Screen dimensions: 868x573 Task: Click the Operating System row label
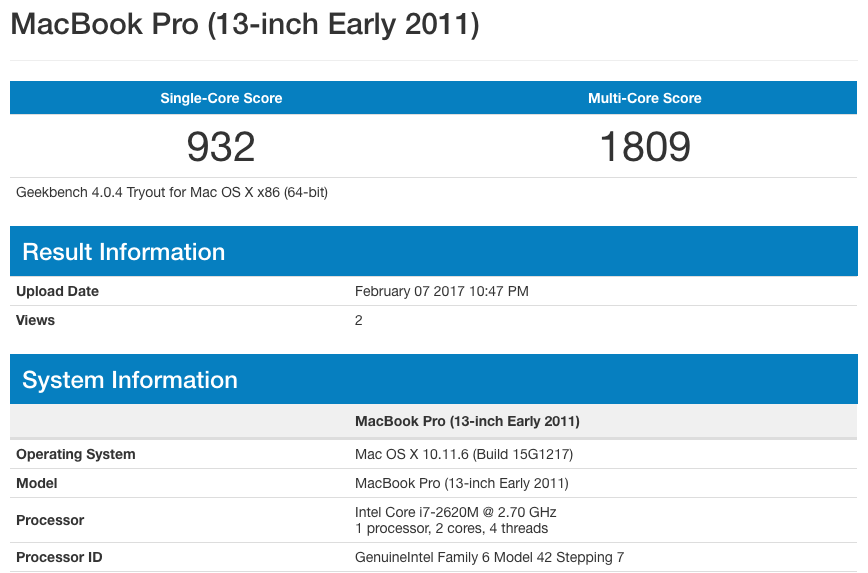[x=76, y=454]
